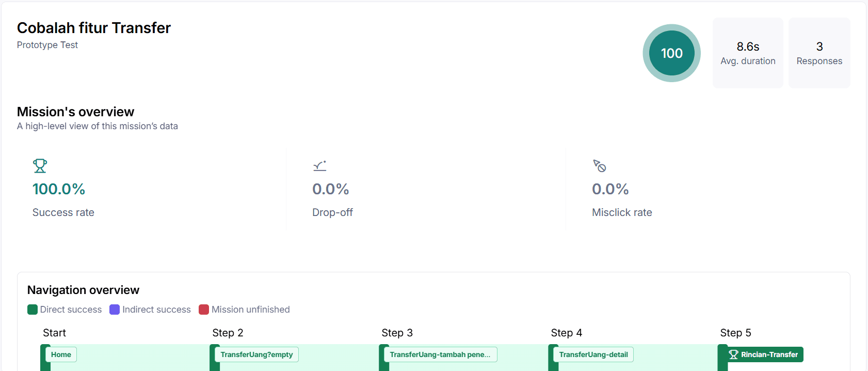Click the purple Indirect success legend swatch

115,310
